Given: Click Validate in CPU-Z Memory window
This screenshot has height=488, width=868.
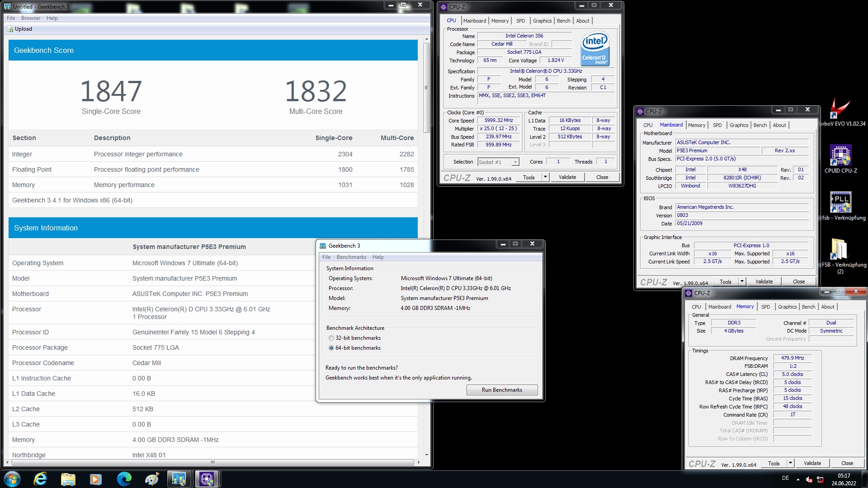Looking at the screenshot, I should (812, 463).
